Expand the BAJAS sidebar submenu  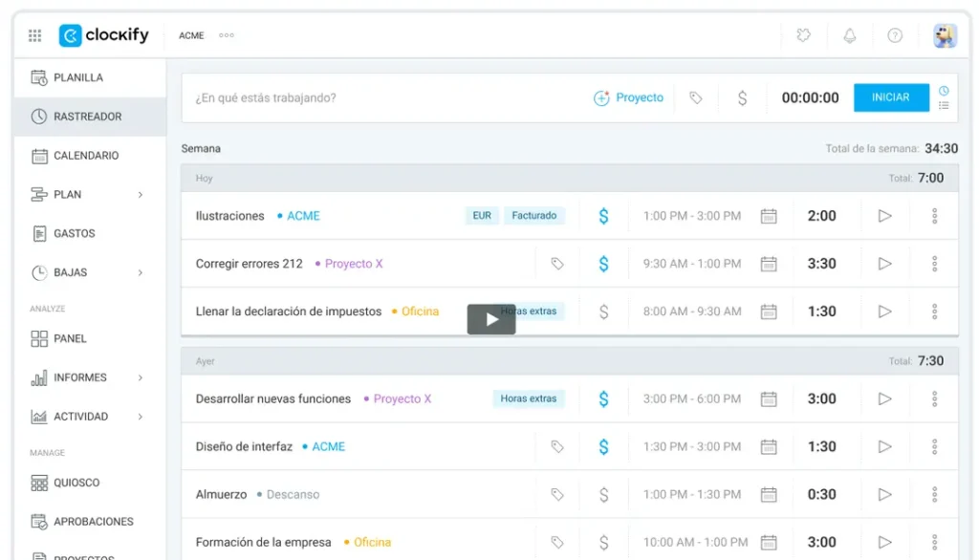pyautogui.click(x=140, y=272)
